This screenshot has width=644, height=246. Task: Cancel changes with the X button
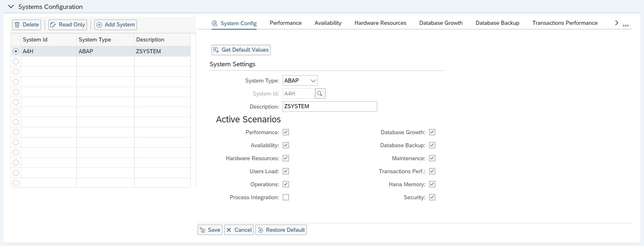[x=239, y=230]
